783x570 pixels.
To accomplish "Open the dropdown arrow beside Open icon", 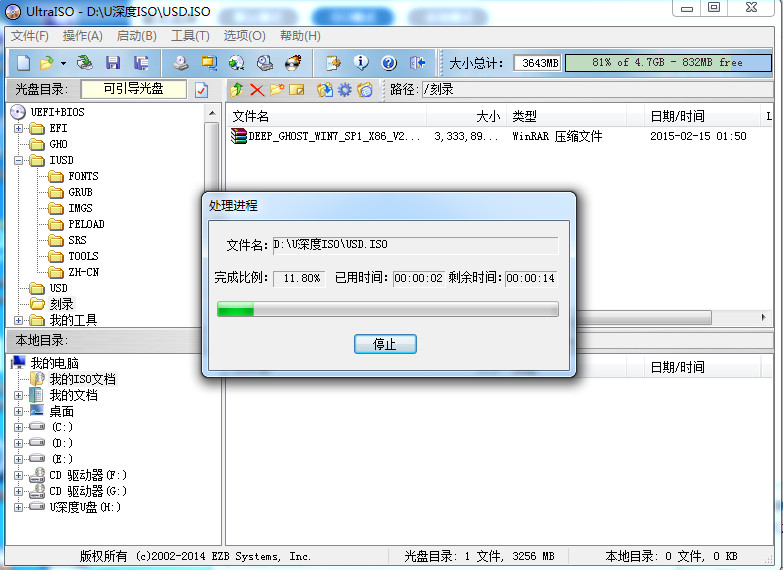I will (63, 63).
